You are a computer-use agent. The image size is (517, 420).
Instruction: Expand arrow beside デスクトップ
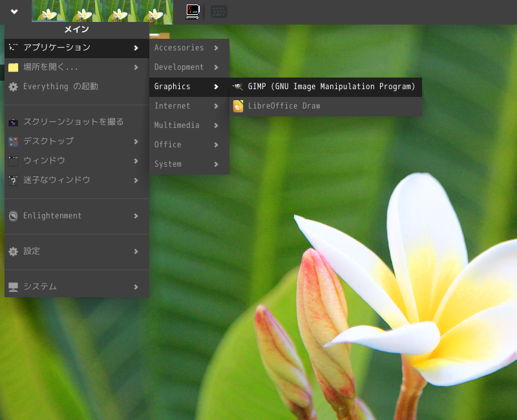pyautogui.click(x=136, y=142)
